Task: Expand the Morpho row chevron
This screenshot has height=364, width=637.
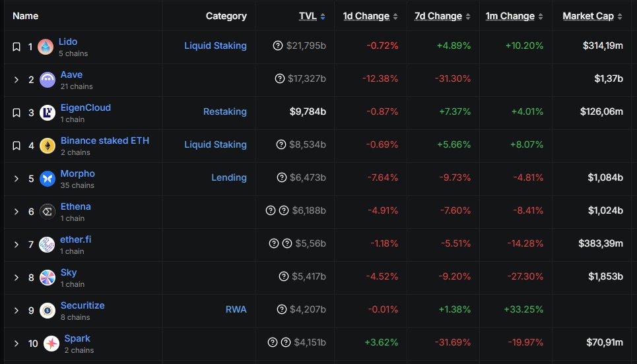Action: click(17, 179)
